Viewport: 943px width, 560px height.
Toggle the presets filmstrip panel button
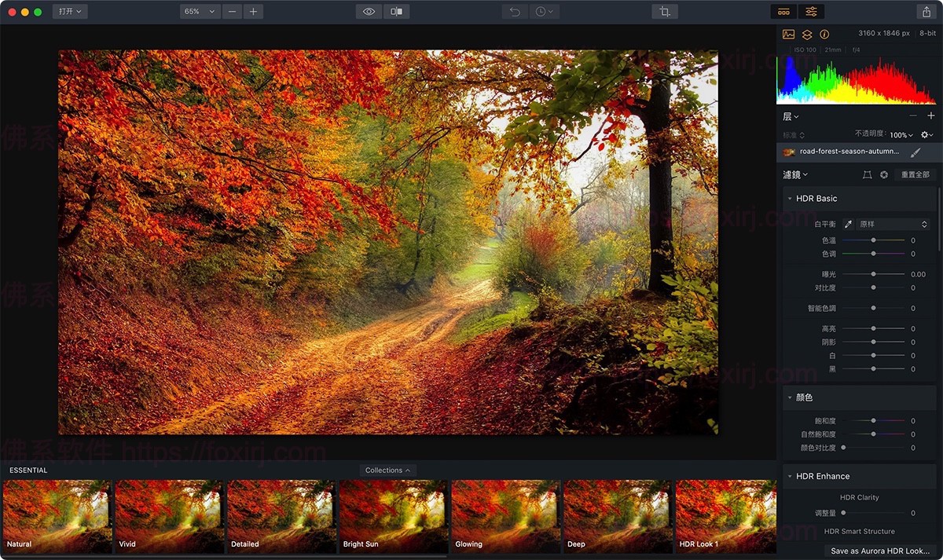click(783, 12)
